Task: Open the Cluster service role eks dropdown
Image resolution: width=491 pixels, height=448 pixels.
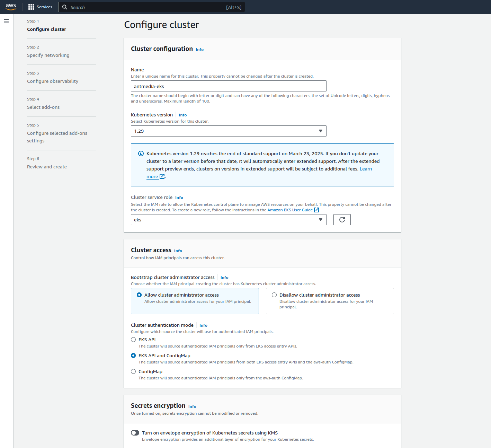Action: coord(229,220)
